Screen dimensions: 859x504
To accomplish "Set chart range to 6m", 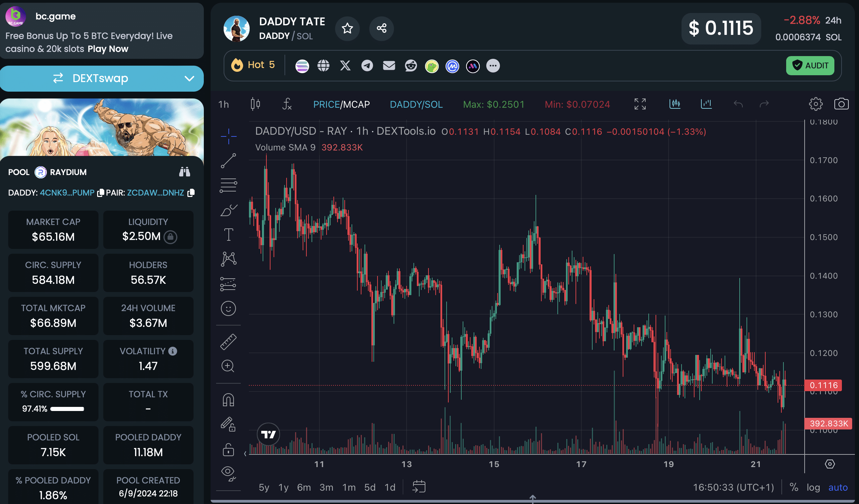I will pyautogui.click(x=304, y=487).
